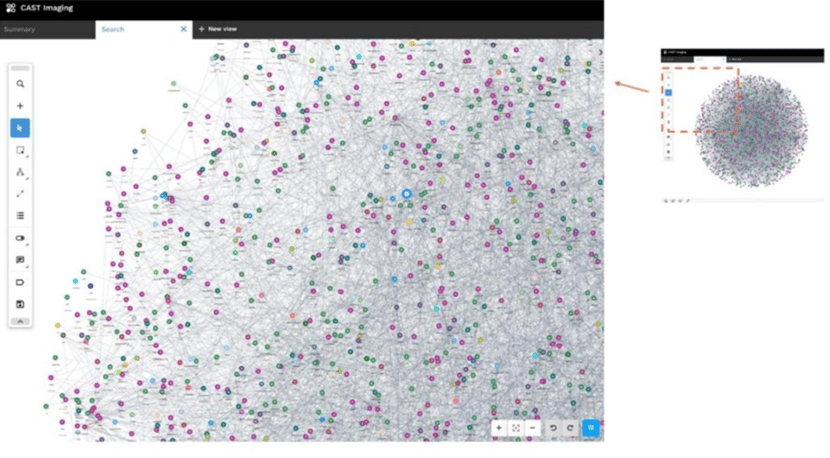Select the pointer cursor tool

(20, 128)
